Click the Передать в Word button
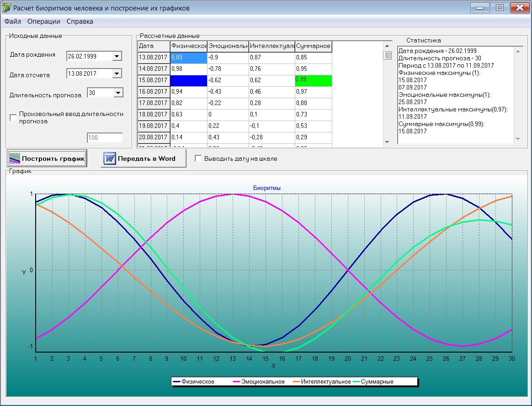 (x=144, y=158)
